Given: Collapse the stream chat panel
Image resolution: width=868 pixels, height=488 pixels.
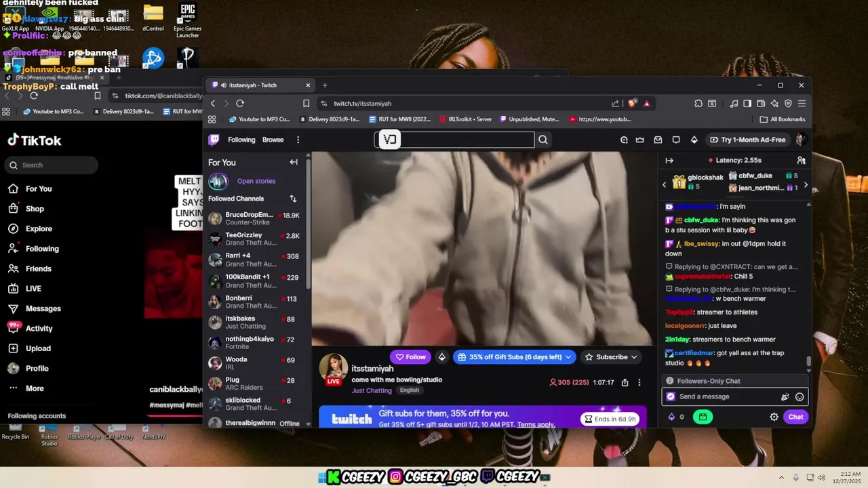Looking at the screenshot, I should (x=669, y=160).
